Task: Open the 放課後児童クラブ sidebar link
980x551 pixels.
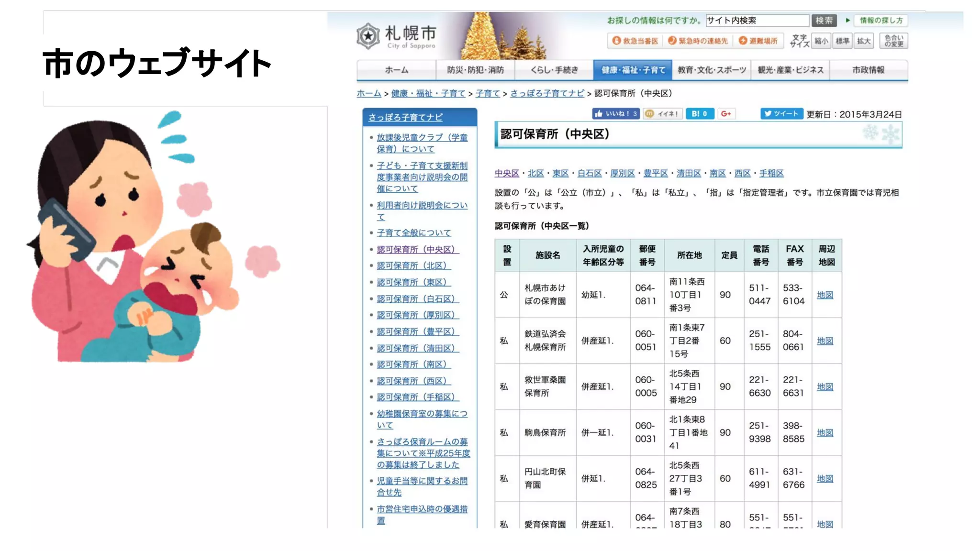Action: tap(422, 143)
